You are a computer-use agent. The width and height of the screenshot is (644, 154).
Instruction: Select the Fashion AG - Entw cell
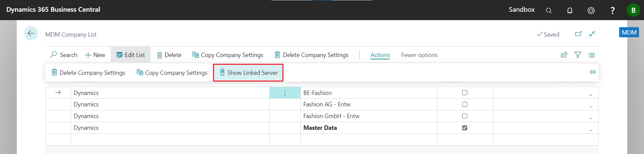click(369, 104)
